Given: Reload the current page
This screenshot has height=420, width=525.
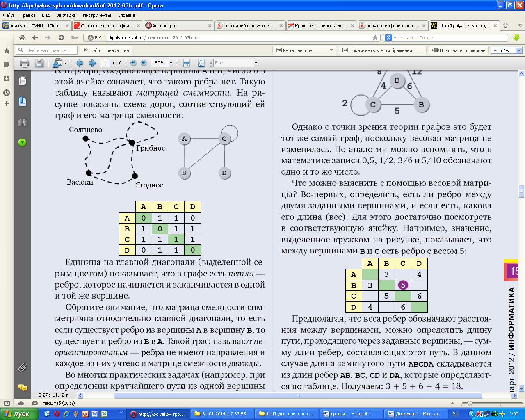Looking at the screenshot, I should click(61, 38).
